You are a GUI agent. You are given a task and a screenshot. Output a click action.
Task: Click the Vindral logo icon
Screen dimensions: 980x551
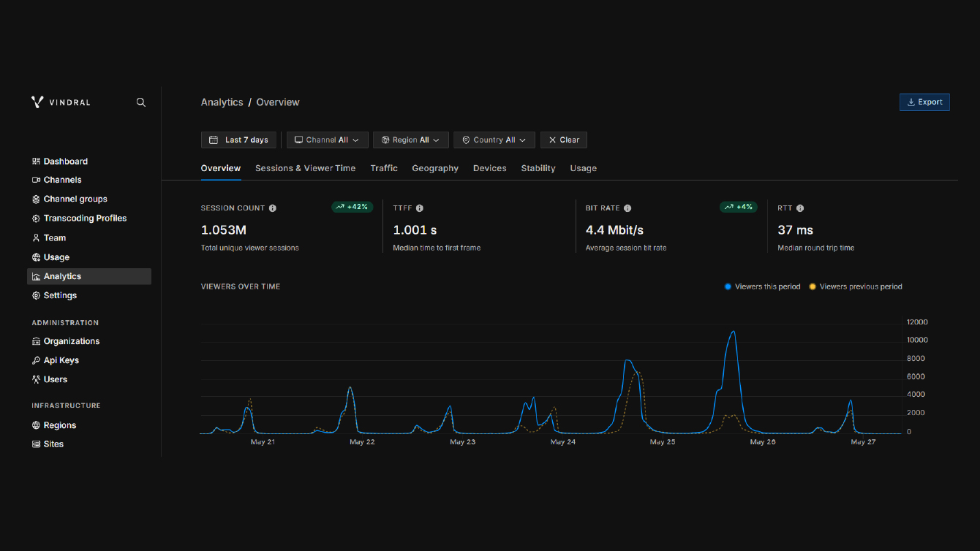(x=37, y=102)
